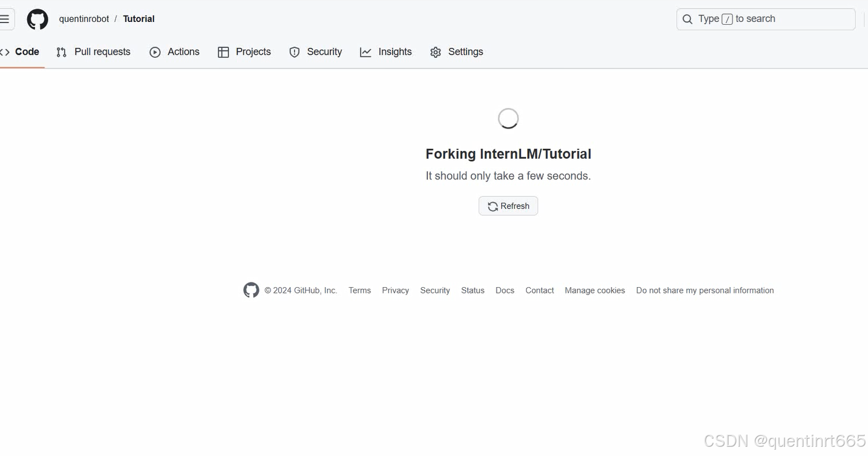This screenshot has width=868, height=456.
Task: Open the Privacy footer link
Action: click(x=395, y=291)
